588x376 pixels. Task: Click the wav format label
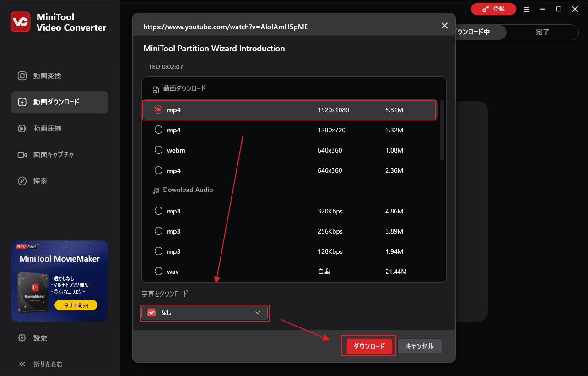(173, 272)
